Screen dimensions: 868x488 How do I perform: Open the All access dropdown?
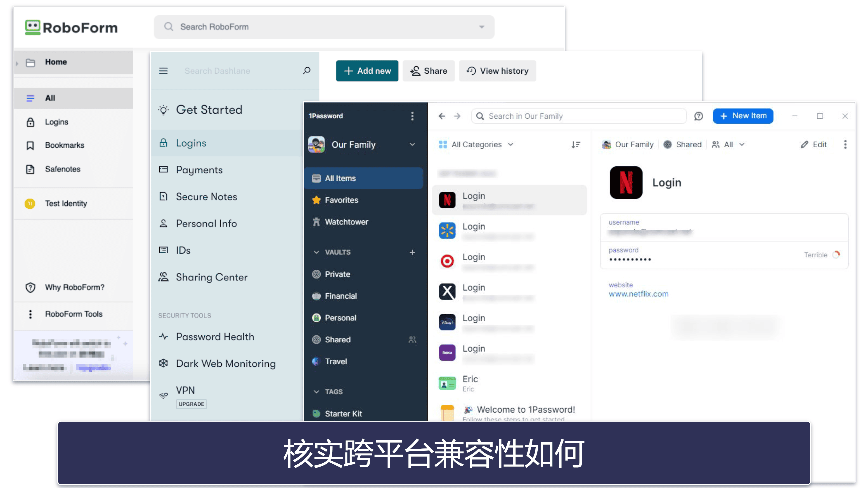pyautogui.click(x=728, y=144)
